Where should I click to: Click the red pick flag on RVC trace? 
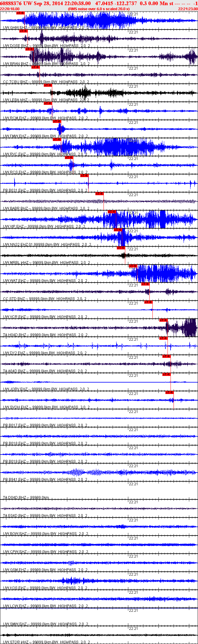57,139
